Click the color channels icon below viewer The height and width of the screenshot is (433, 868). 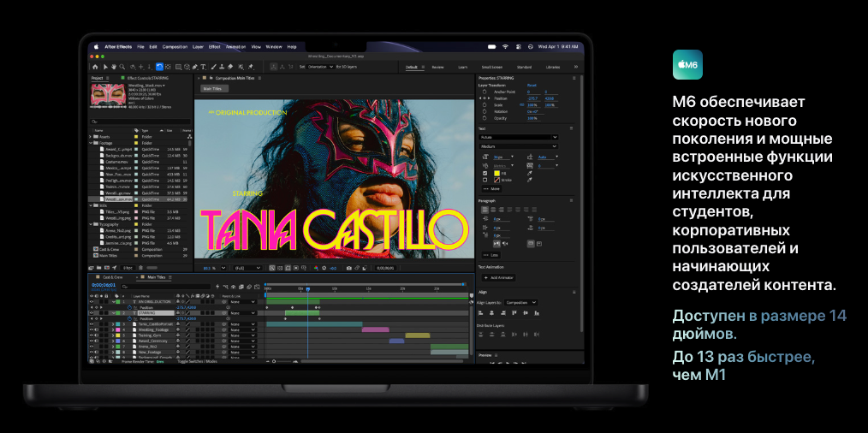(x=316, y=268)
